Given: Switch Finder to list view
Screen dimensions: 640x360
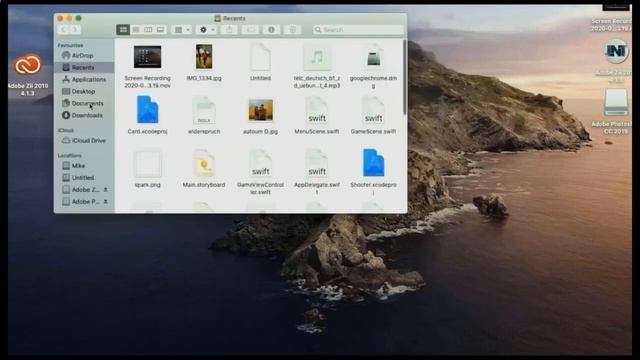Looking at the screenshot, I should pyautogui.click(x=136, y=30).
